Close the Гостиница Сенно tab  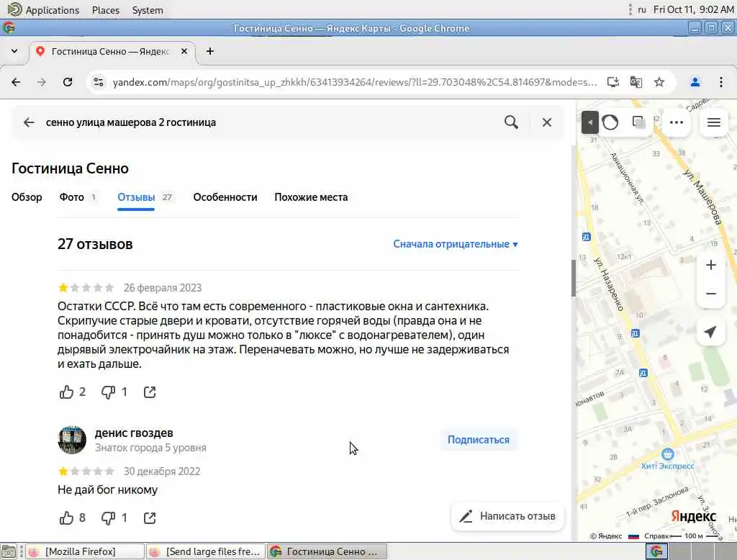tap(184, 51)
